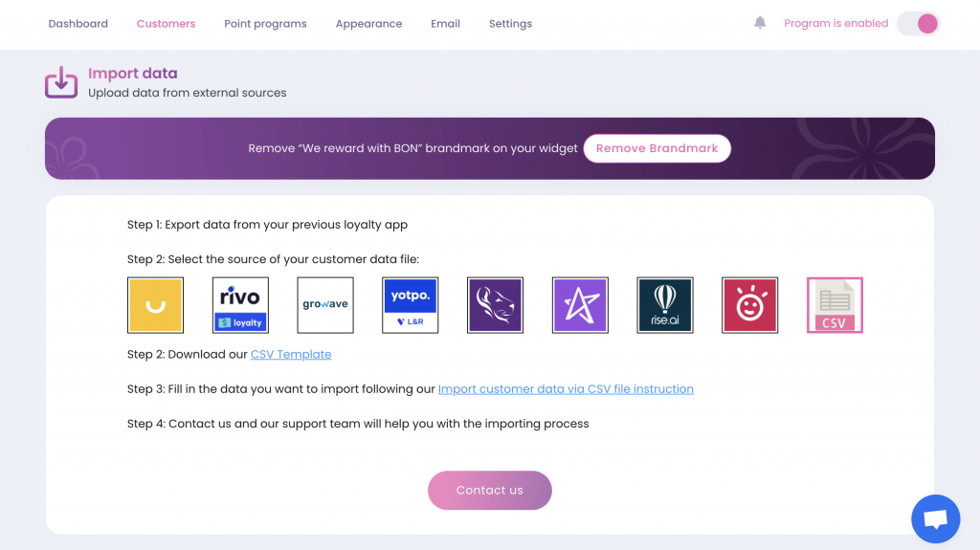The width and height of the screenshot is (980, 550).
Task: Click the Remove Brandmark button
Action: (x=657, y=148)
